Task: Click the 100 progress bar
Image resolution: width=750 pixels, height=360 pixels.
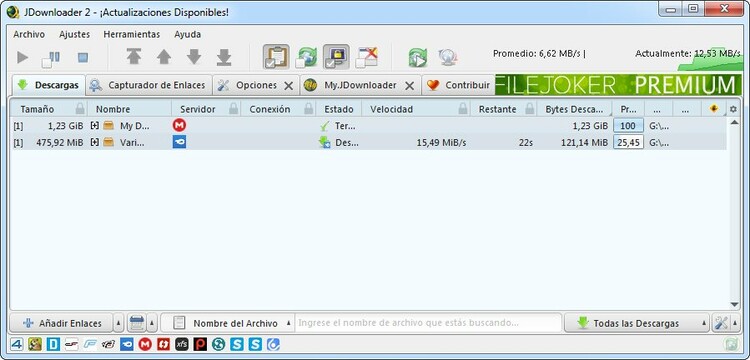Action: click(628, 126)
